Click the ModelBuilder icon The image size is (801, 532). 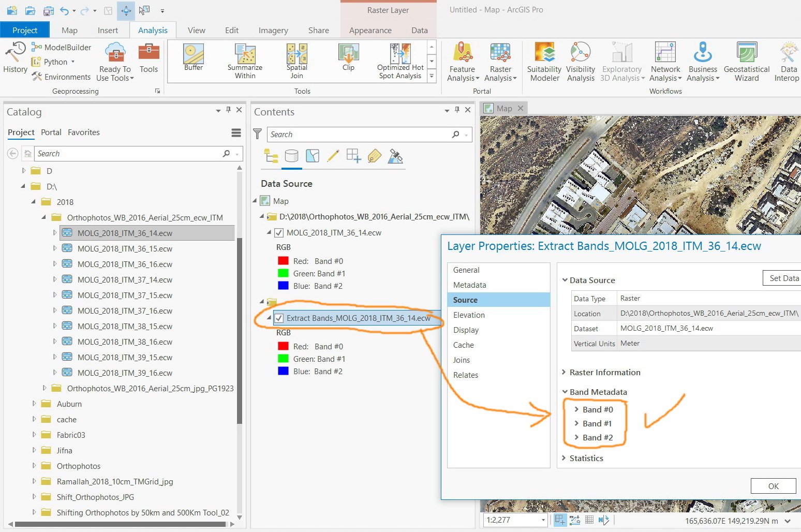coord(37,47)
